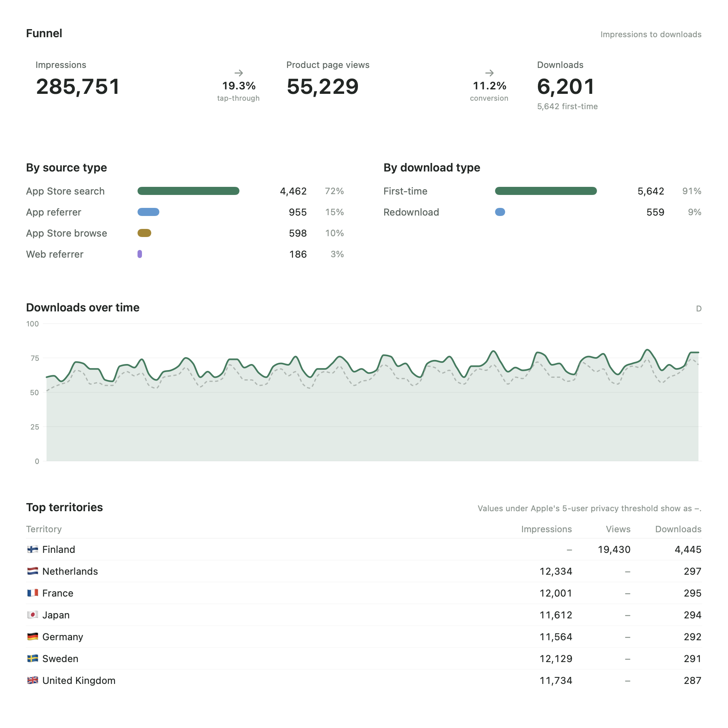Click the arrow icon above conversion rate

[x=489, y=73]
